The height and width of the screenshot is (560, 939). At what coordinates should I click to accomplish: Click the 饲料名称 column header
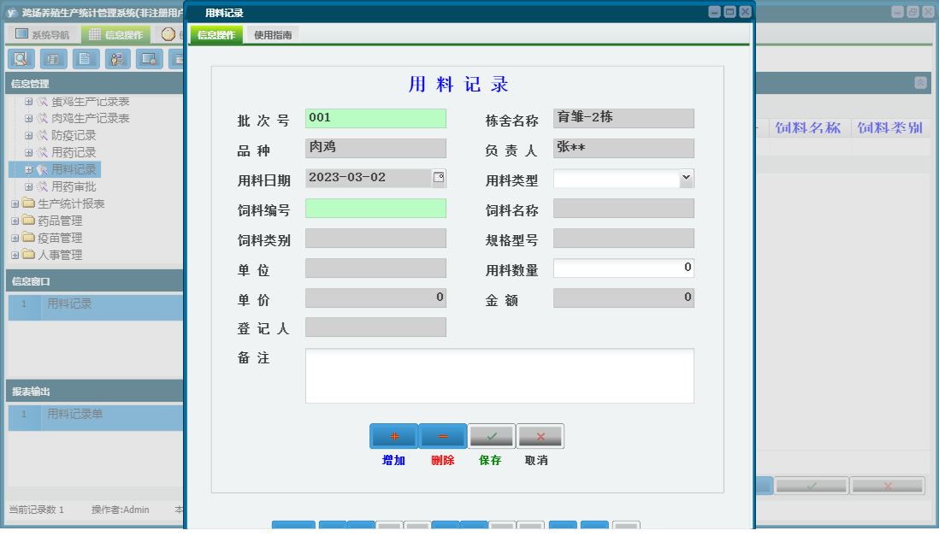point(808,127)
